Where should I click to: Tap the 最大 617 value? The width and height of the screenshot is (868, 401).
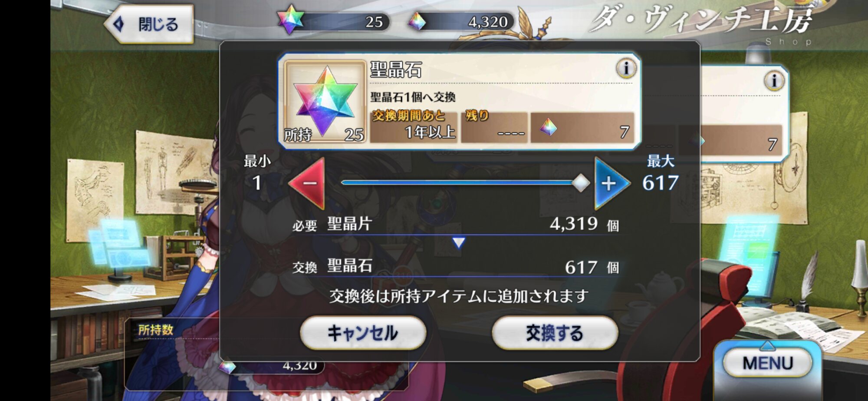click(x=660, y=183)
